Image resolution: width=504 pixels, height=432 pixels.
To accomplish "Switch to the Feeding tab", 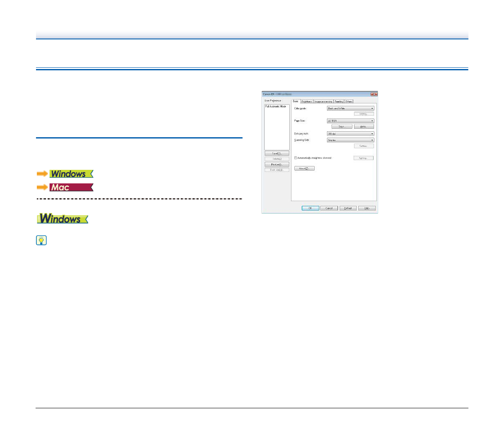I will coord(339,102).
